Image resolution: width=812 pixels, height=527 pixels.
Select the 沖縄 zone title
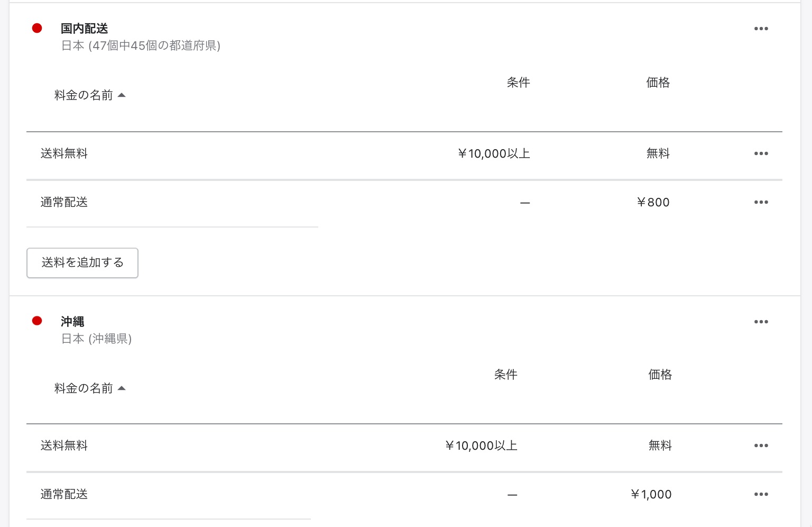tap(72, 322)
